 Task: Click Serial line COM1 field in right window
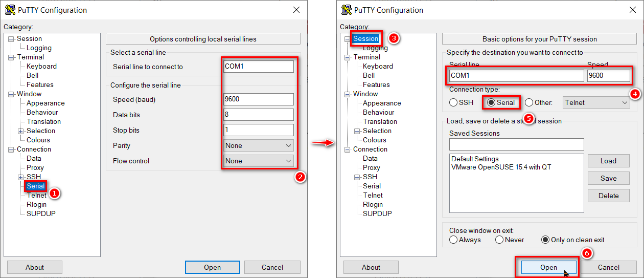(x=516, y=76)
